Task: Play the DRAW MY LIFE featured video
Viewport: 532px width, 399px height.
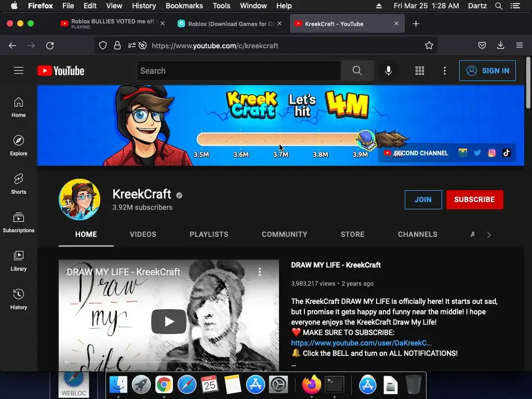Action: coord(169,321)
